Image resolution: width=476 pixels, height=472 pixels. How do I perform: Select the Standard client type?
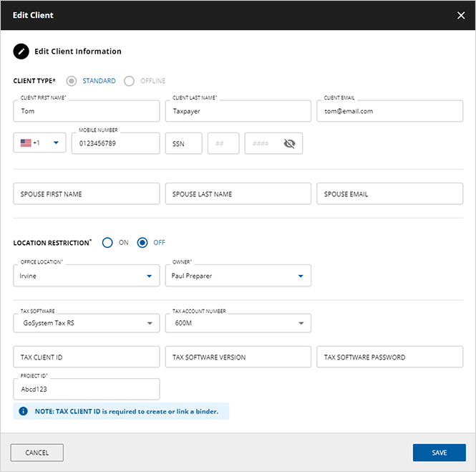coord(72,81)
